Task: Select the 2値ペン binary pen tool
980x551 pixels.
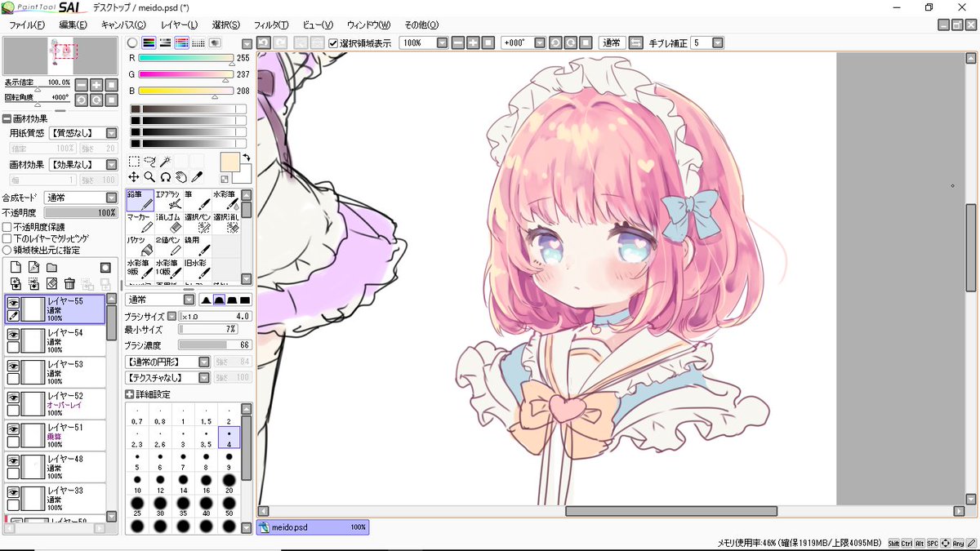Action: (x=168, y=247)
